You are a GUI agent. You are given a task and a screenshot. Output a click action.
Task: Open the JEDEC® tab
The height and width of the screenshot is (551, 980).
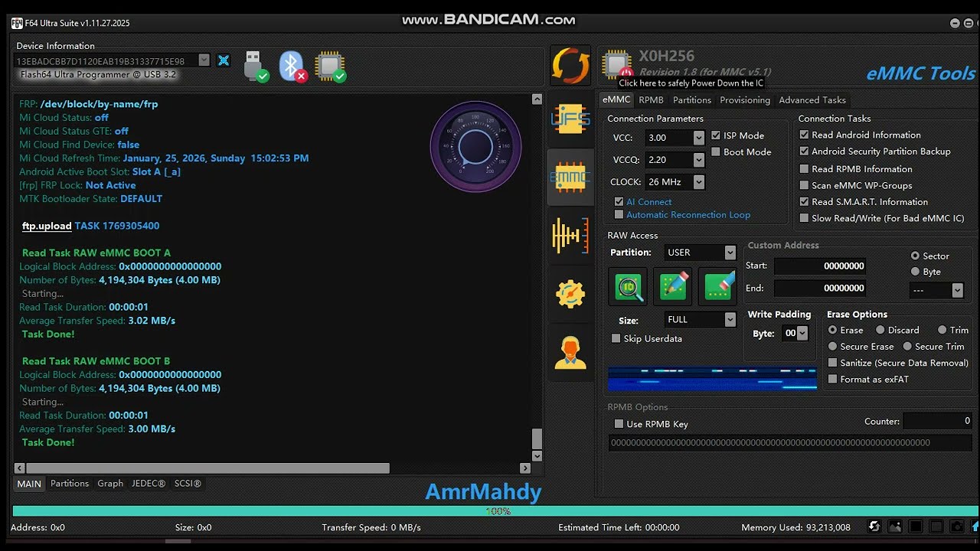click(149, 484)
